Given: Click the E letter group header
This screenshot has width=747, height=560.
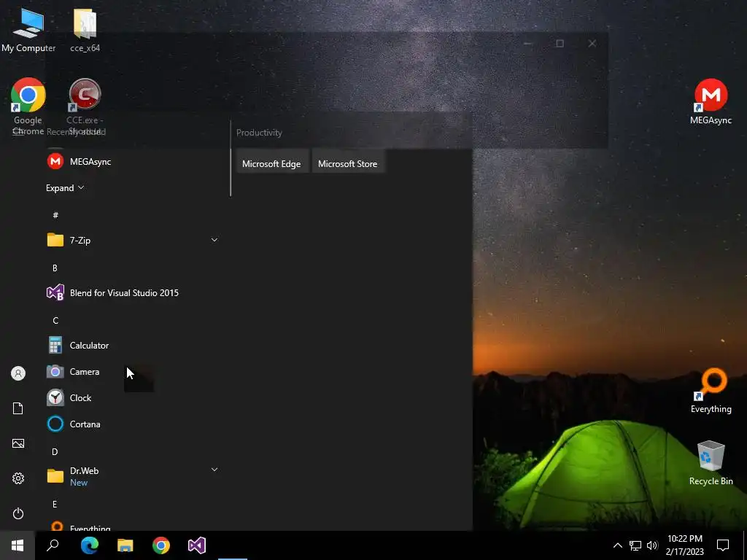Looking at the screenshot, I should click(x=55, y=504).
